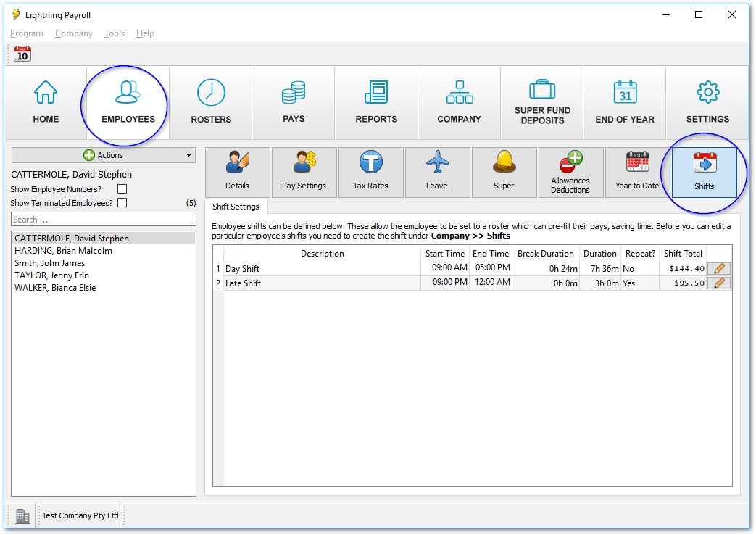This screenshot has width=756, height=535.
Task: Minimize the Lightning Payroll window
Action: click(x=666, y=15)
